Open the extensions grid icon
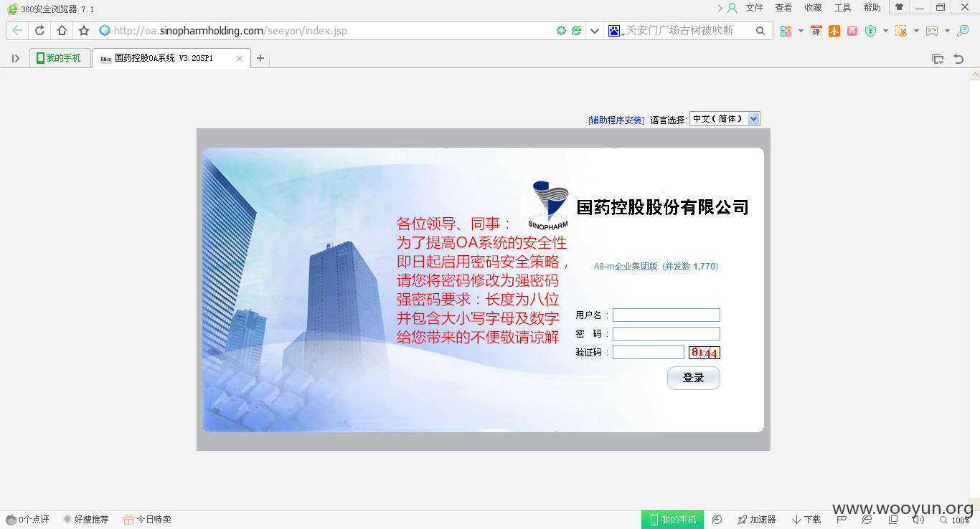 (786, 31)
